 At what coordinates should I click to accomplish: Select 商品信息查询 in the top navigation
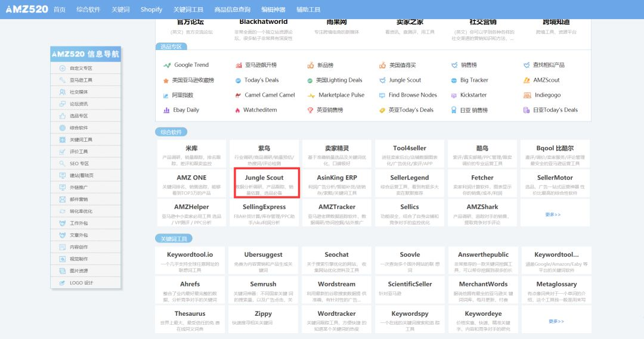232,10
